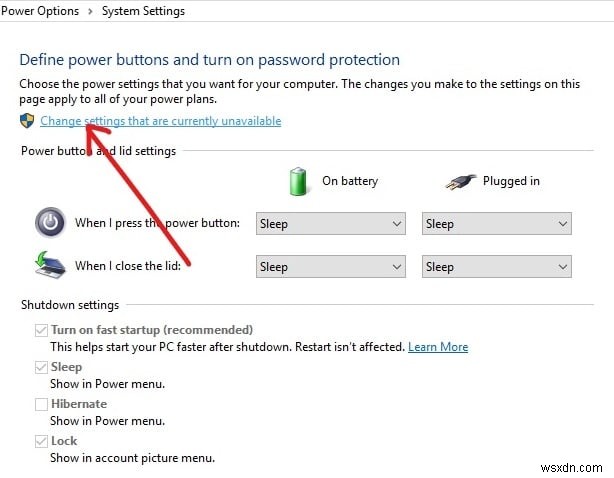Click the UAC shield icon
The image size is (614, 478).
pyautogui.click(x=27, y=121)
